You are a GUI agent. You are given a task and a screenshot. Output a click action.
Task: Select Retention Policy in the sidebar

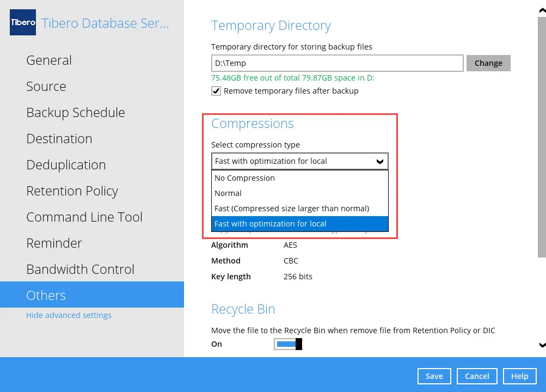coord(72,191)
